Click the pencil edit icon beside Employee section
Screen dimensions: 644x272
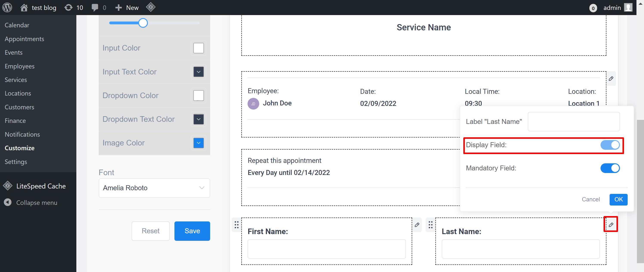(x=611, y=79)
